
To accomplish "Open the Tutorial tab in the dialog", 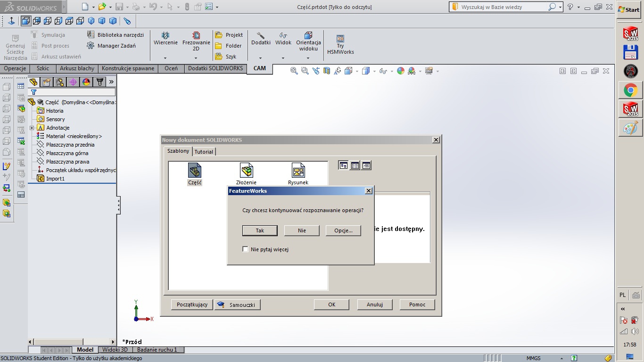I will 204,151.
